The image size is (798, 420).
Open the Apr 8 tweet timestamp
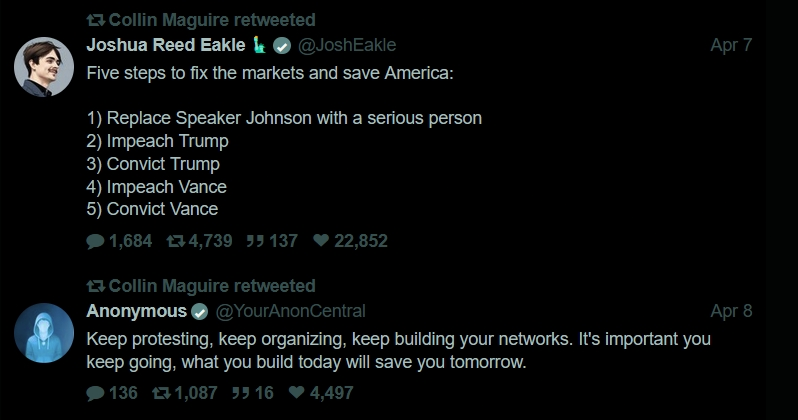tap(730, 311)
